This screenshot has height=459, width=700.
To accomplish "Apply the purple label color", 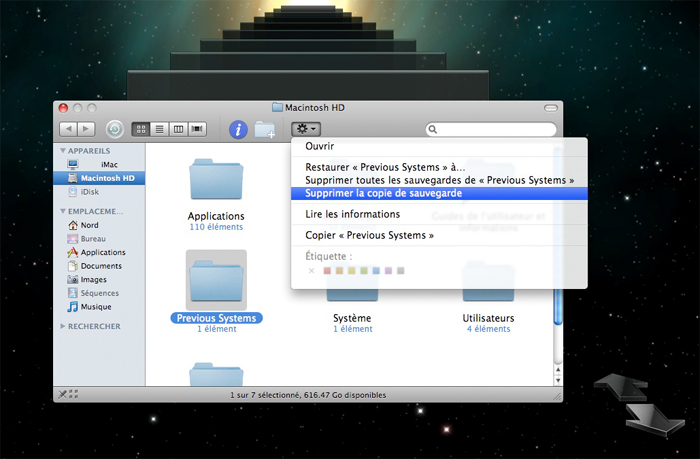I will [x=388, y=271].
